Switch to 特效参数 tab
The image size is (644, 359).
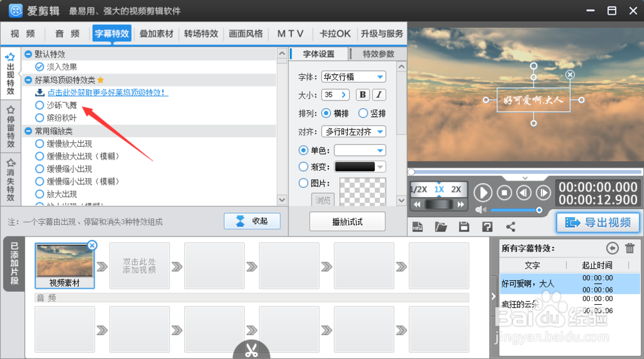(378, 54)
